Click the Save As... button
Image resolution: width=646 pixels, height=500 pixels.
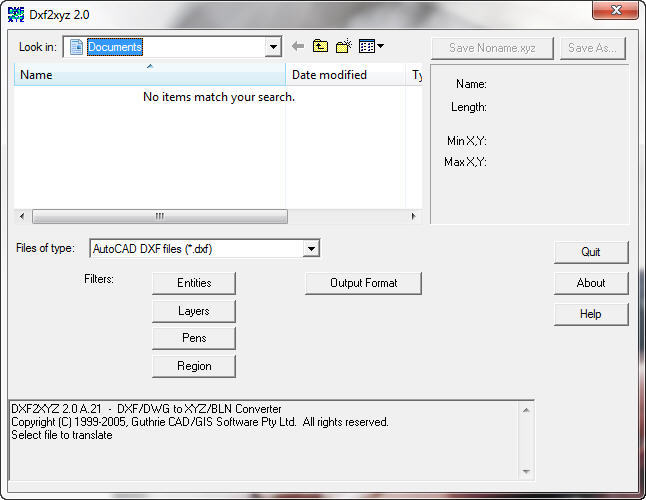click(592, 48)
